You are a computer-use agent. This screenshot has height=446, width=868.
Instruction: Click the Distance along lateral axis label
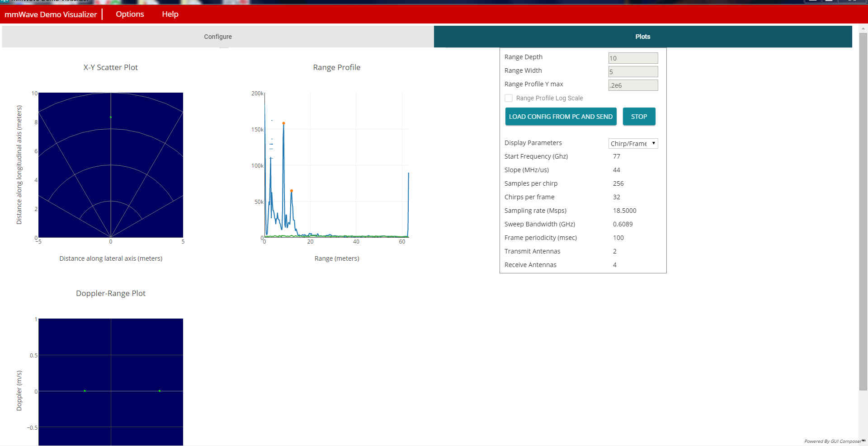click(x=111, y=258)
